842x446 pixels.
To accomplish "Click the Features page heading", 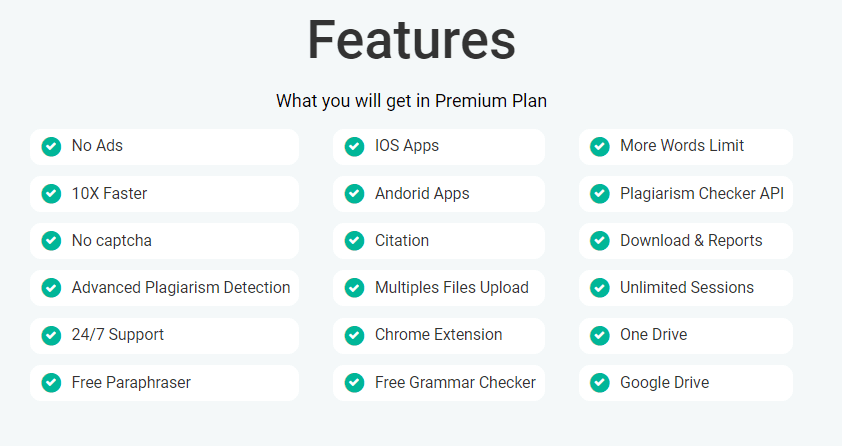I will click(411, 41).
